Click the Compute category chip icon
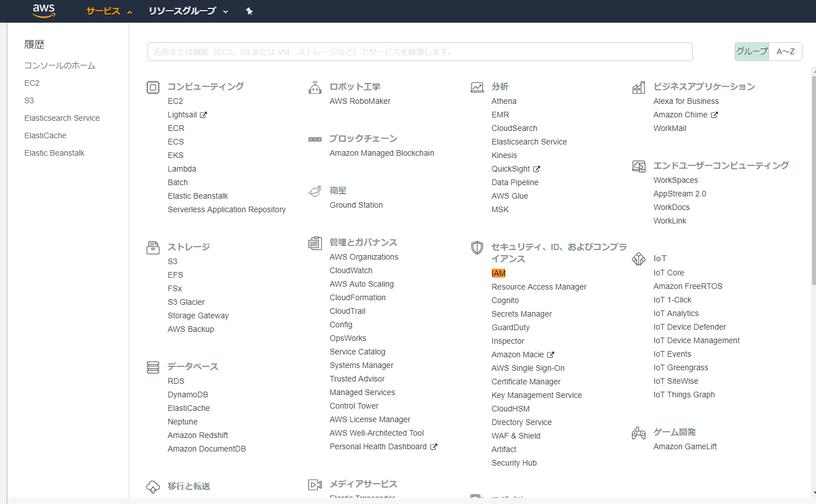The height and width of the screenshot is (504, 816). click(x=153, y=87)
